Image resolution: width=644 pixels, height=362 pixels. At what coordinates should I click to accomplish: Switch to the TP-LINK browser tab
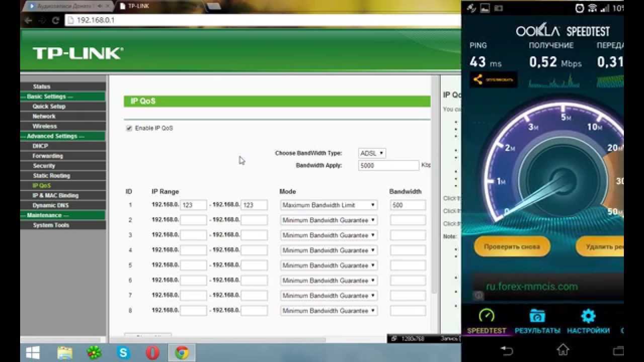(157, 7)
